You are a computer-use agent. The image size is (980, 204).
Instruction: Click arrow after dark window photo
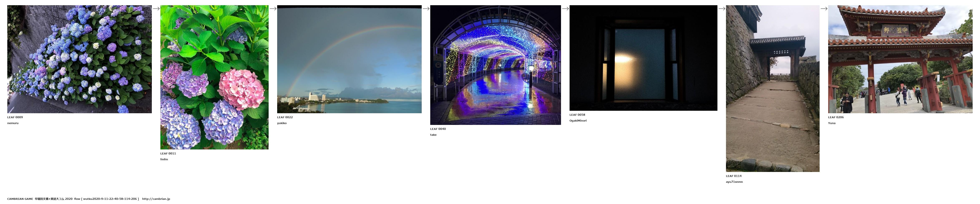(722, 9)
